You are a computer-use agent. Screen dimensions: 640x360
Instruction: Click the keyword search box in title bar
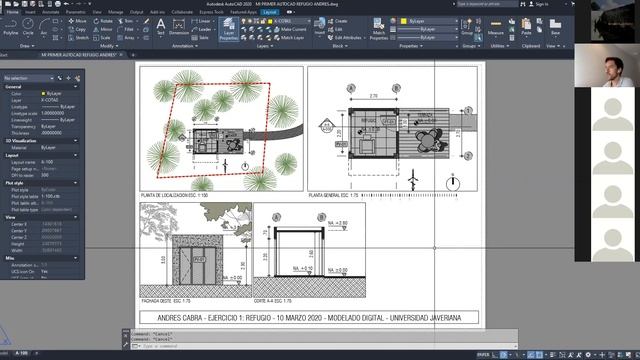point(487,4)
